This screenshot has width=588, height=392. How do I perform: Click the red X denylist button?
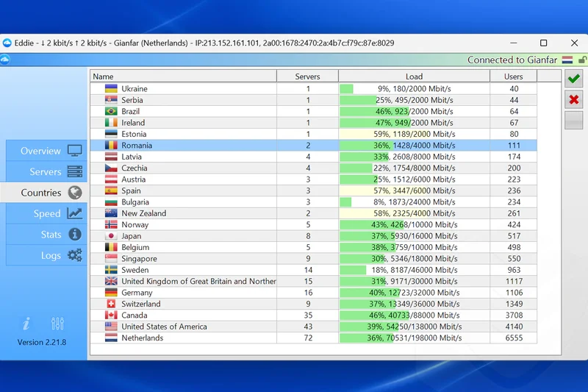tap(574, 100)
